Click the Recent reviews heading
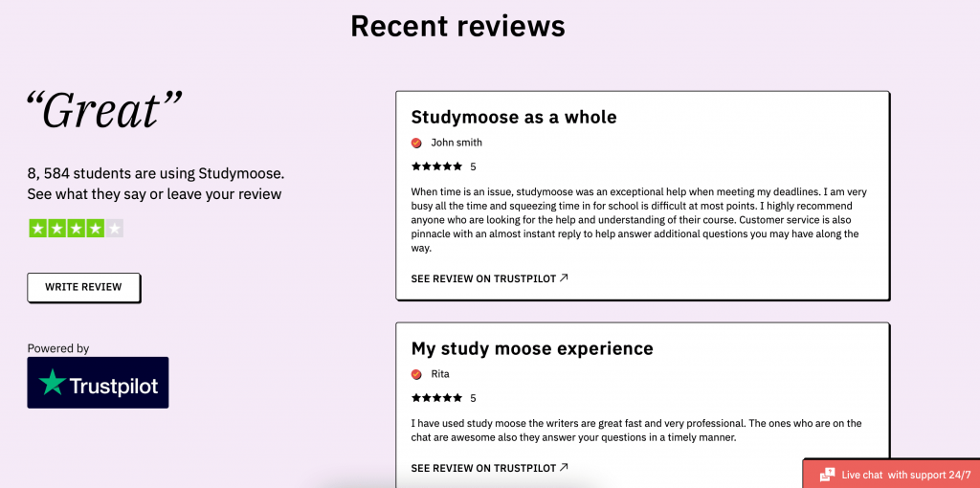The width and height of the screenshot is (980, 488). [x=457, y=26]
